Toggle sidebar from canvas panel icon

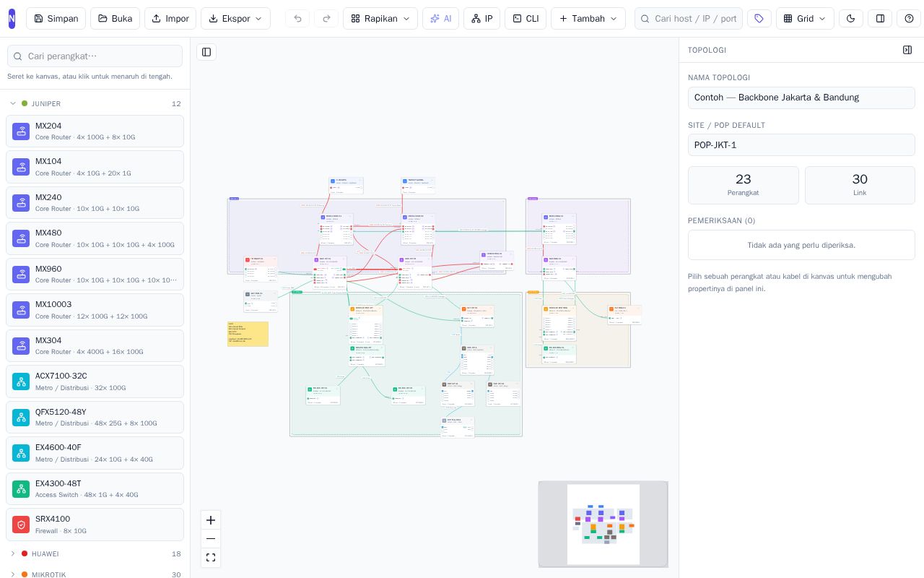point(206,52)
